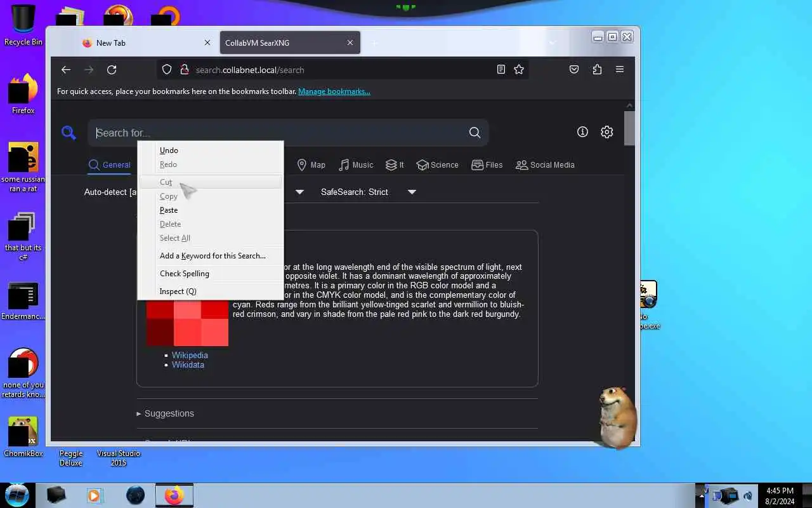Toggle Check Spelling in the context menu

pos(210,274)
